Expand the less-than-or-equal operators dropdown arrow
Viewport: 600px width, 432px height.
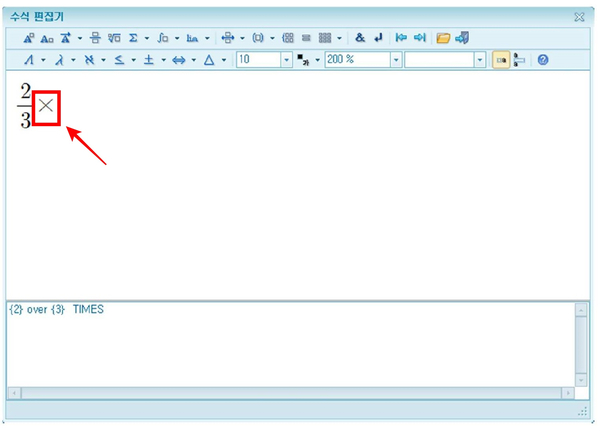pyautogui.click(x=134, y=60)
